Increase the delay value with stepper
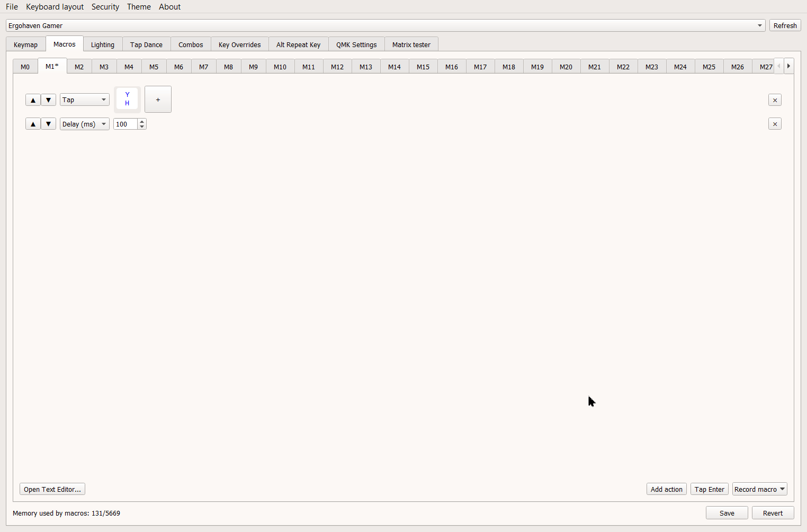Image resolution: width=807 pixels, height=532 pixels. [x=142, y=122]
